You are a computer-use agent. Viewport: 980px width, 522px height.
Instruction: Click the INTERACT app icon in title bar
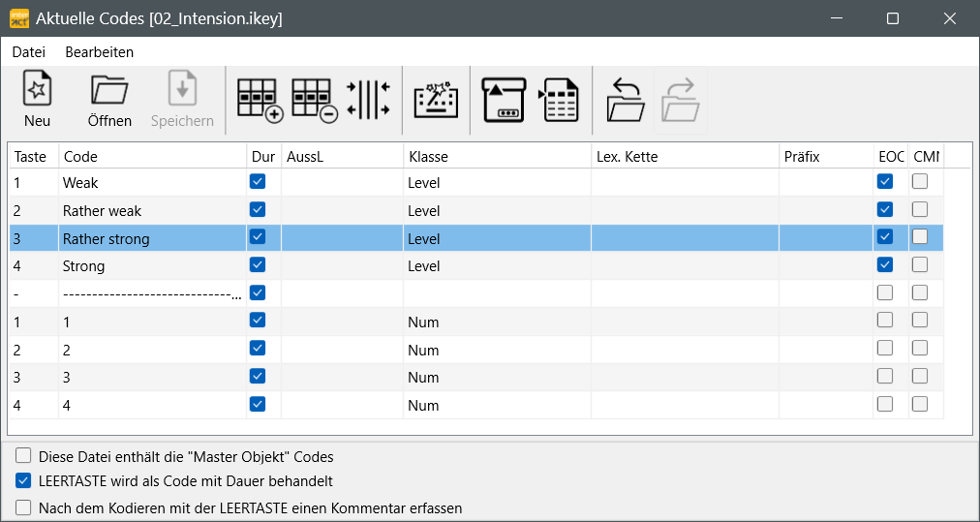click(18, 18)
